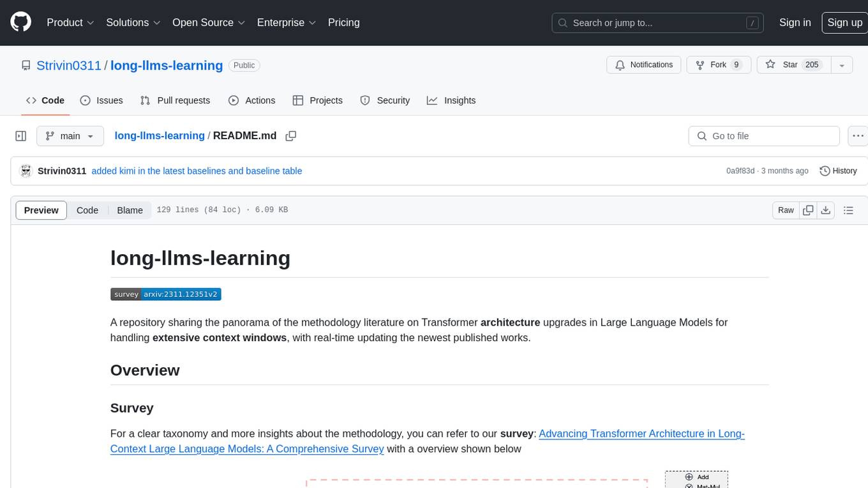The height and width of the screenshot is (488, 868).
Task: Open the long-llms-learning repository title link
Action: [167, 65]
